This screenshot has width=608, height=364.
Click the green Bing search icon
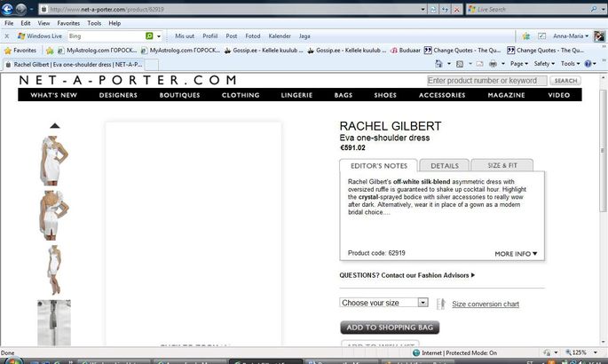149,36
